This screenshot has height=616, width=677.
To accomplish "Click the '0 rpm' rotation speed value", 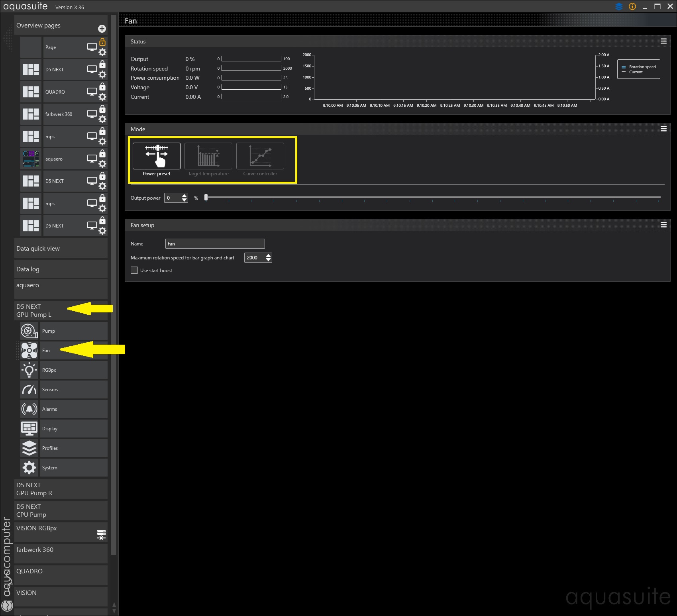I will point(193,69).
